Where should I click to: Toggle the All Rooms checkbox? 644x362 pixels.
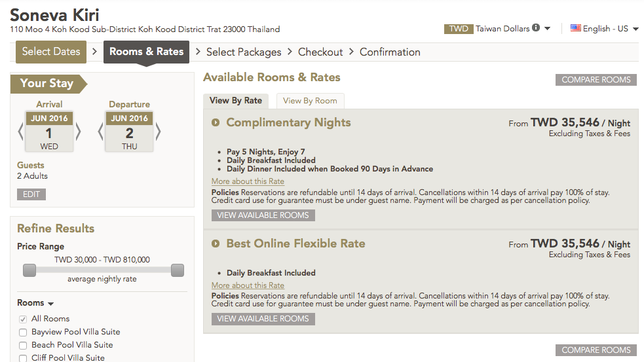point(23,319)
